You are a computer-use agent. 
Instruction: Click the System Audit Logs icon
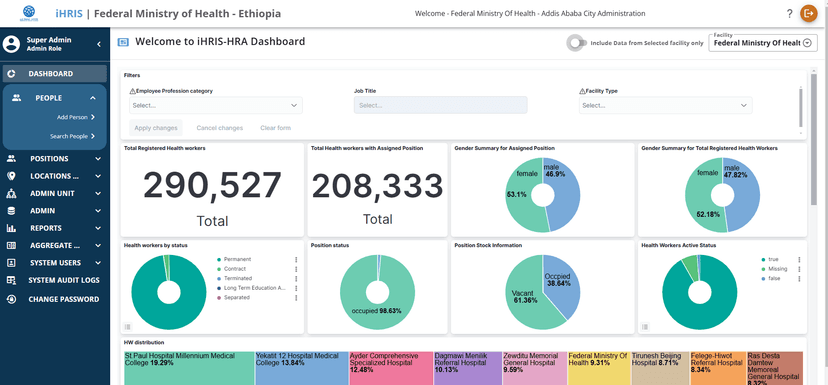[11, 280]
